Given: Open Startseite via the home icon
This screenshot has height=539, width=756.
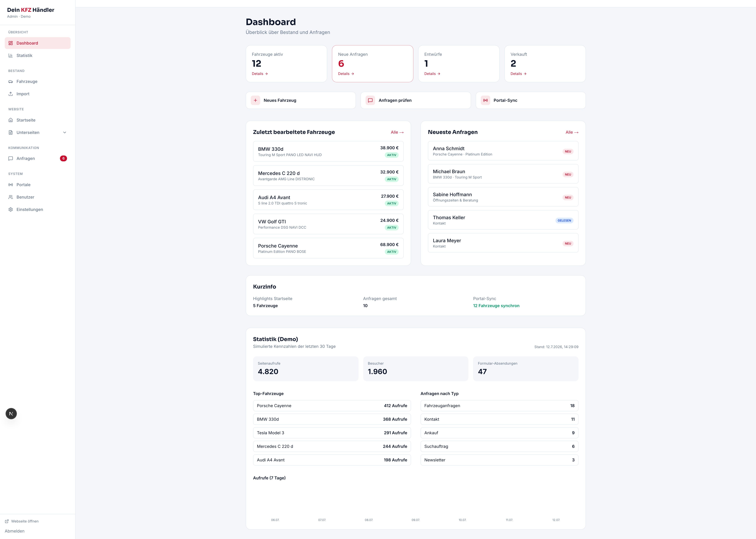Looking at the screenshot, I should pos(11,120).
